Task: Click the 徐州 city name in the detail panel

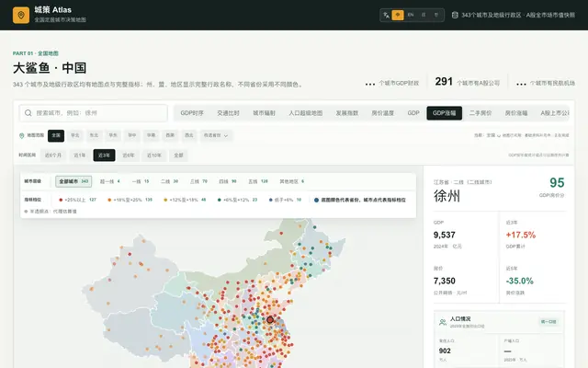Action: [447, 196]
